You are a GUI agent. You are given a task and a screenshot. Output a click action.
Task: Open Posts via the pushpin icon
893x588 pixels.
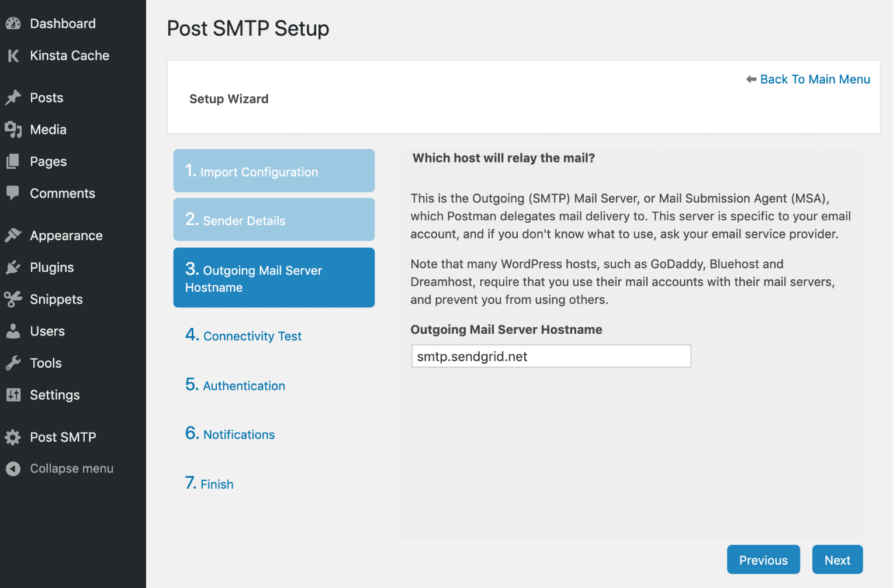pos(13,97)
